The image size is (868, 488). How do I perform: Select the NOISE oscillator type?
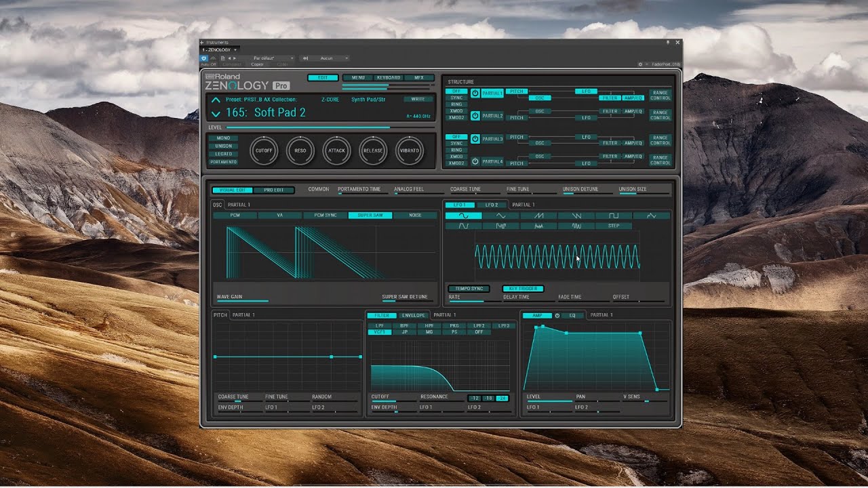coord(415,216)
